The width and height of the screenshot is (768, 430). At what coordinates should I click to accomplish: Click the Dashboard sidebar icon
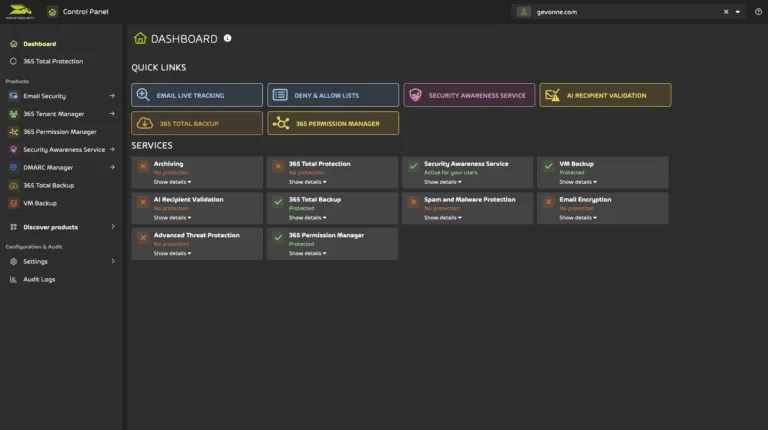[x=14, y=44]
